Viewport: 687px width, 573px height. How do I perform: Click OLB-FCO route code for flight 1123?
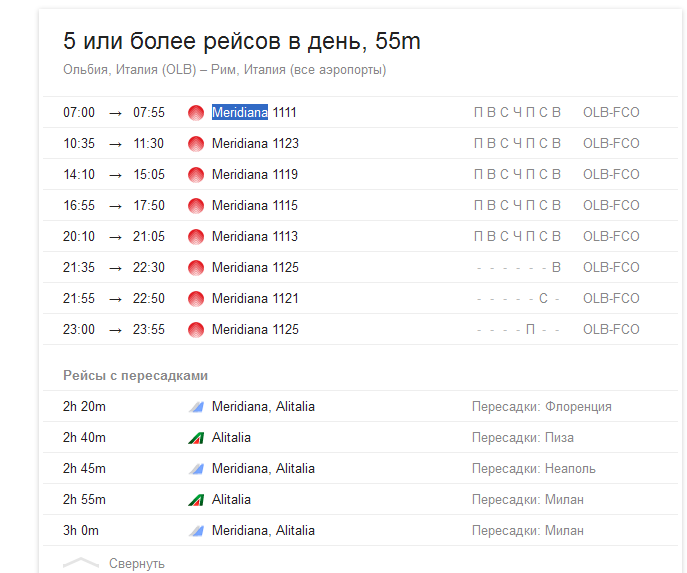611,144
